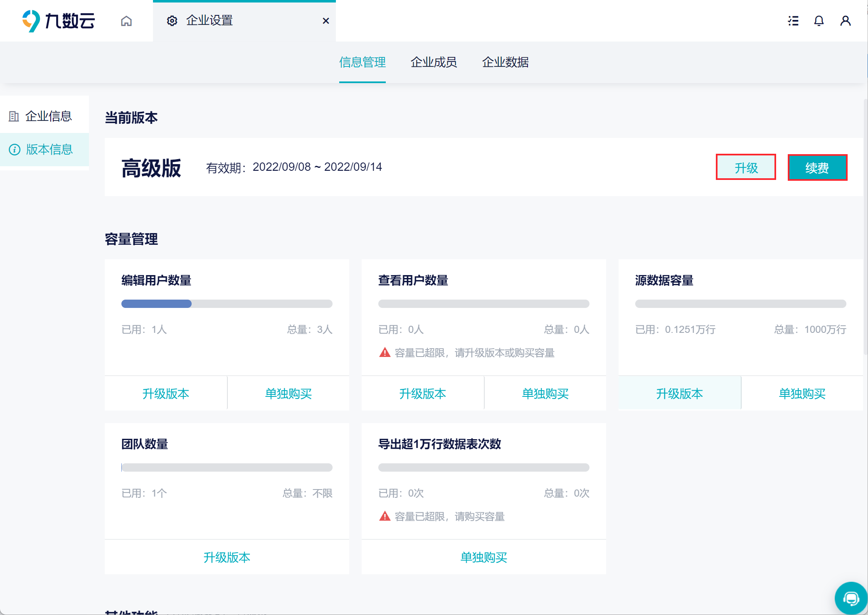Click 升级版本 under 编辑用户数量
The image size is (868, 615).
coord(166,393)
